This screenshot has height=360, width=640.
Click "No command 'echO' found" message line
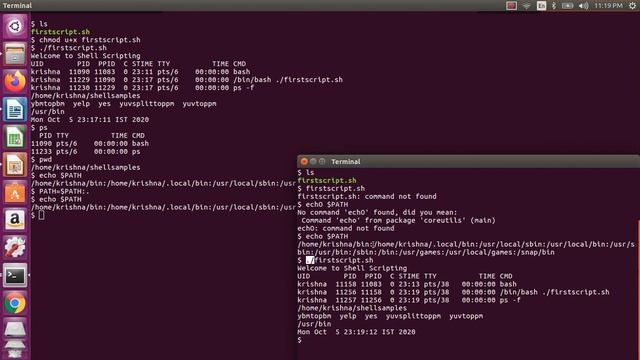pos(378,212)
